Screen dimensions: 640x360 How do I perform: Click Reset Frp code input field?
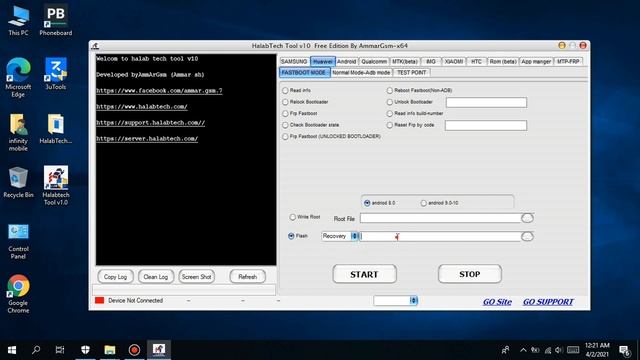click(x=486, y=125)
